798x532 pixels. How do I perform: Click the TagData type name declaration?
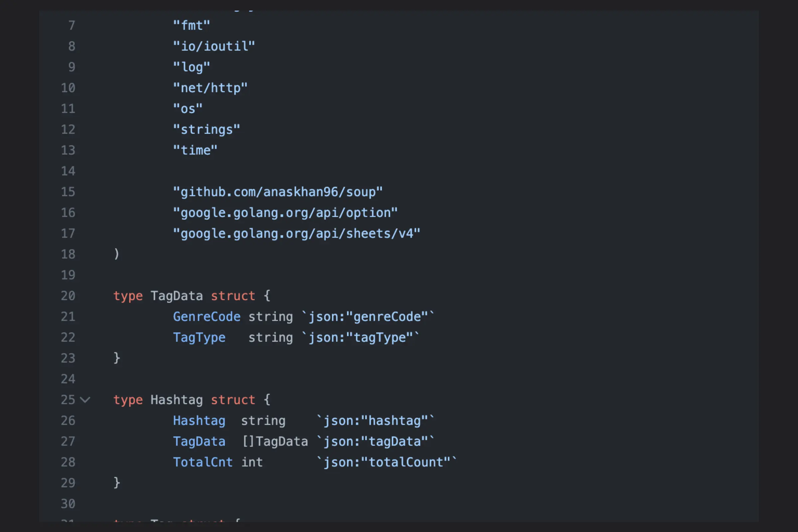177,296
